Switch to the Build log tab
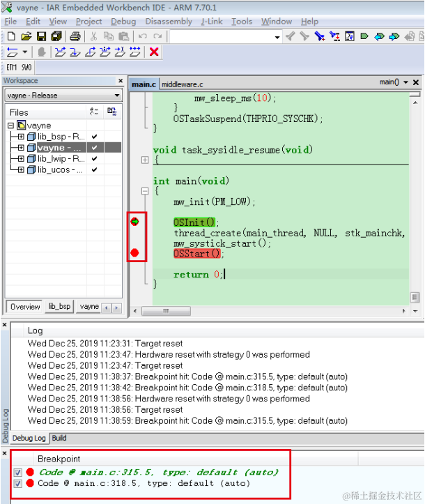Image resolution: width=425 pixels, height=504 pixels. pyautogui.click(x=59, y=438)
